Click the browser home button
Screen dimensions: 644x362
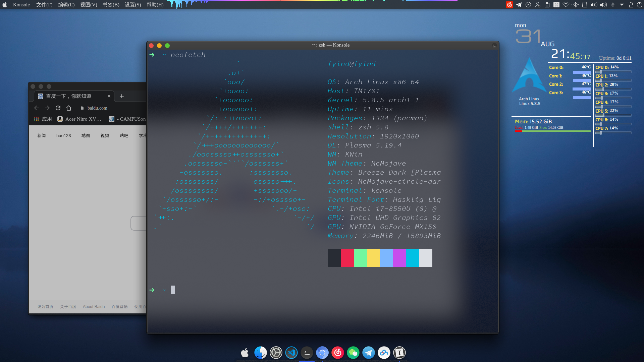[x=69, y=108]
